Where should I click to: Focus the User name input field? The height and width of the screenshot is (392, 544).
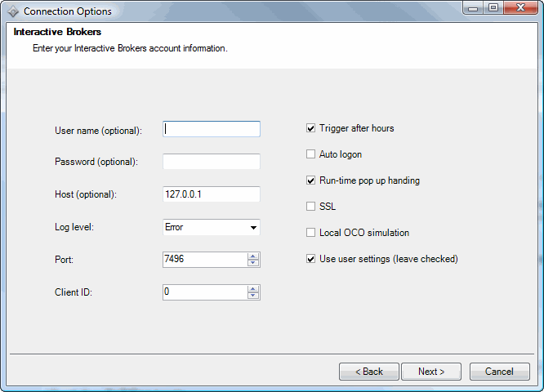click(x=212, y=129)
